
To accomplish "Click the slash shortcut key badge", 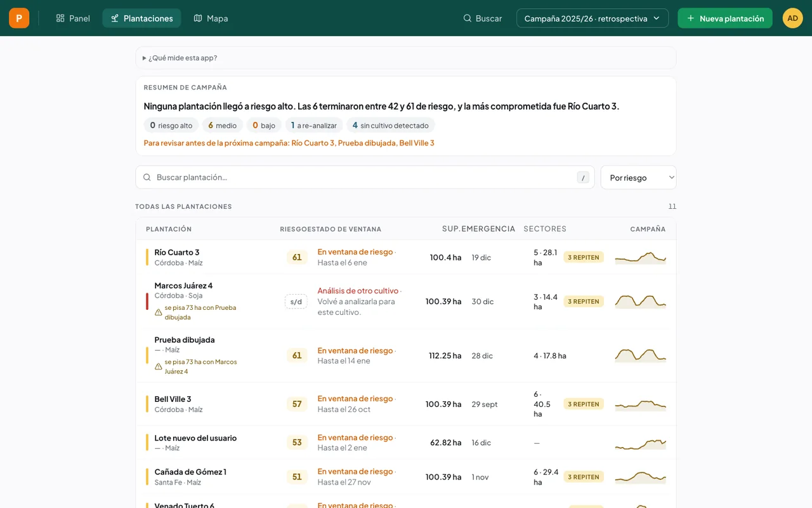I will click(583, 177).
